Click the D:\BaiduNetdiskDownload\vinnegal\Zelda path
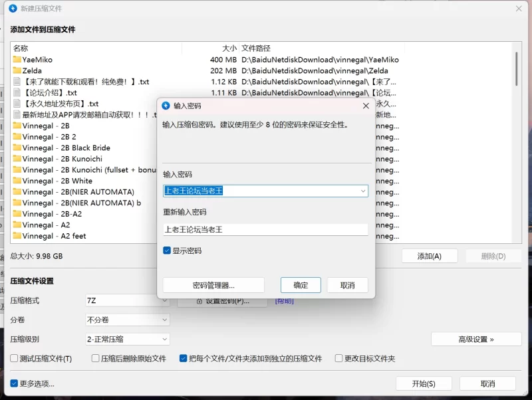This screenshot has width=532, height=400. [315, 70]
